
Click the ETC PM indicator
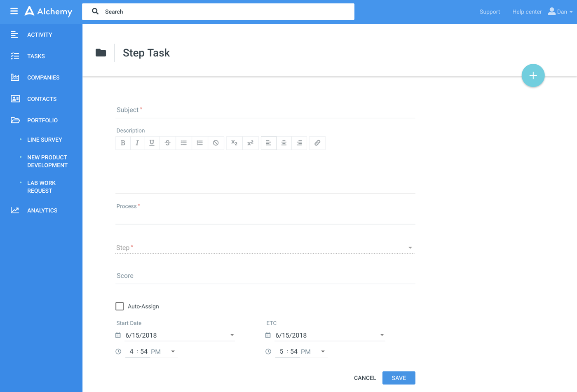306,352
